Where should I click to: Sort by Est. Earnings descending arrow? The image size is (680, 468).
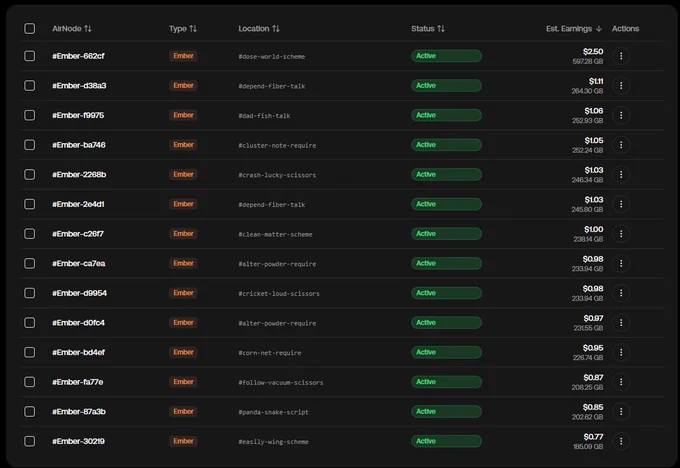click(599, 29)
